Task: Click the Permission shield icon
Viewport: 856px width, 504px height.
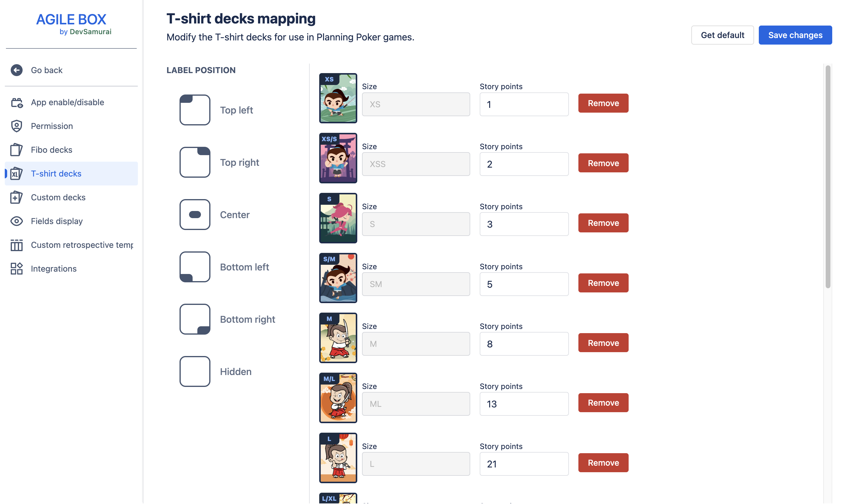Action: 16,126
